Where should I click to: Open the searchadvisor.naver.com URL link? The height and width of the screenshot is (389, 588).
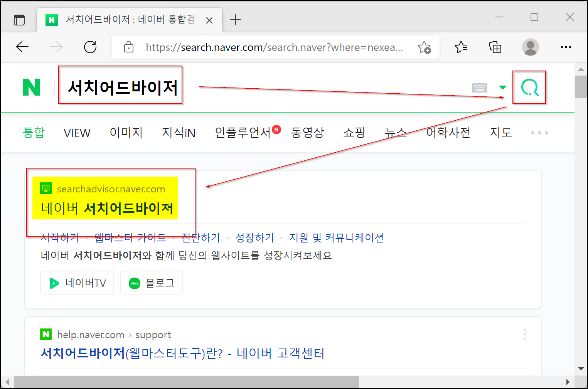click(111, 189)
